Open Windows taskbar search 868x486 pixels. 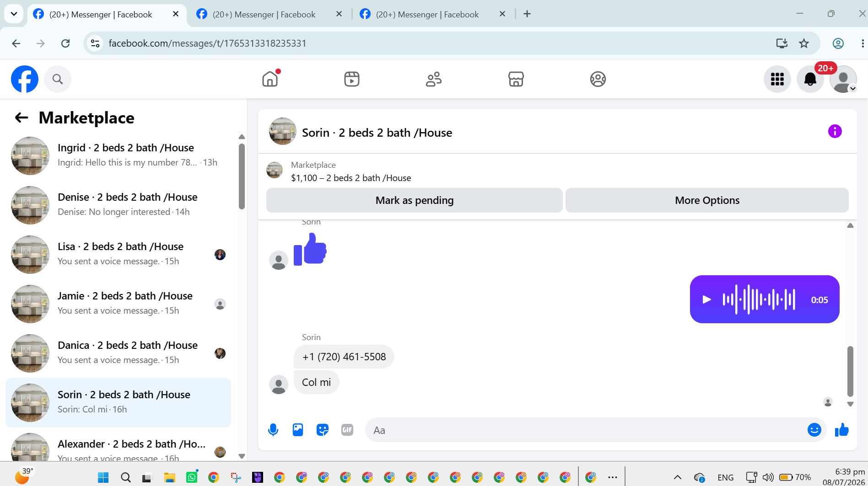pos(126,477)
